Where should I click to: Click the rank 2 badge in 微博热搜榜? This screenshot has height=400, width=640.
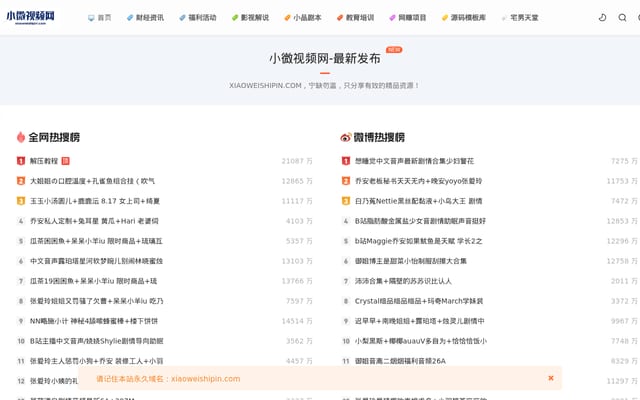pos(346,181)
